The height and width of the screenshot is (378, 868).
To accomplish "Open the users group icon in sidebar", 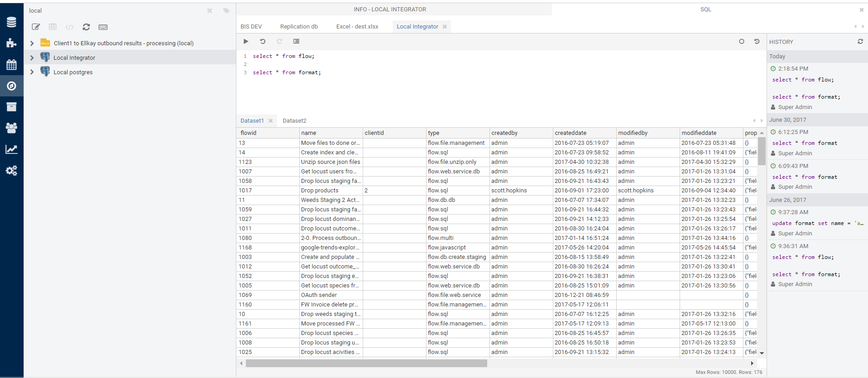I will click(x=11, y=128).
